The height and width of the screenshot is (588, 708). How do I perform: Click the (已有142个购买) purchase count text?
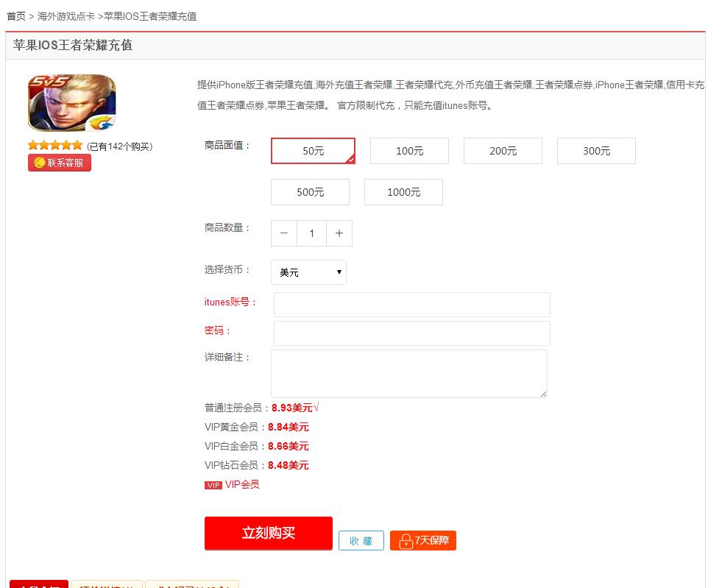pyautogui.click(x=120, y=146)
